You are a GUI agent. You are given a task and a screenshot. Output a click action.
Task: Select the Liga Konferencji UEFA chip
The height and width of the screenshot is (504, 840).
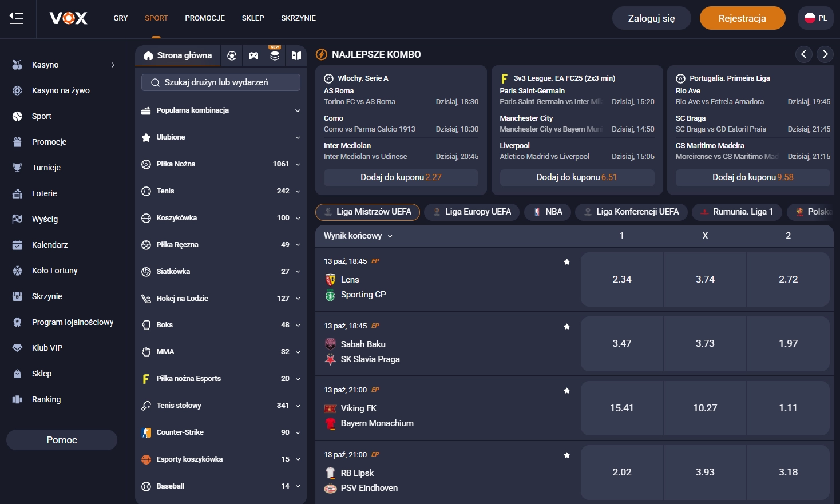coord(631,212)
